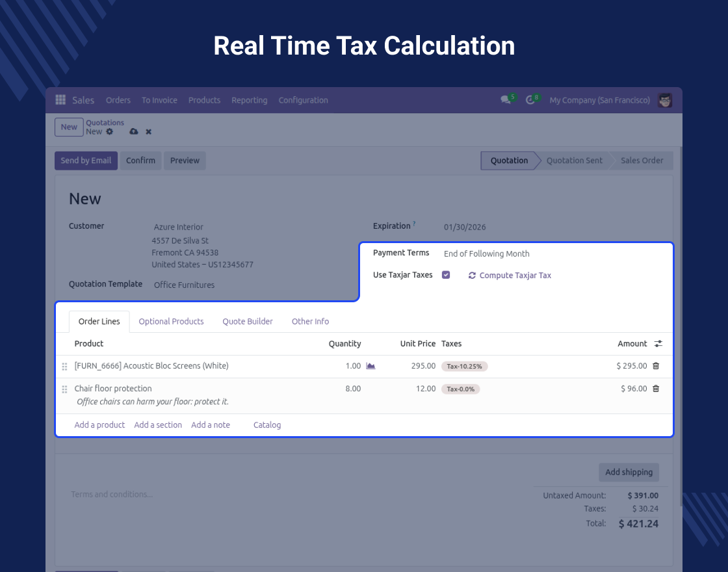Open the To Invoice menu
Screen dimensions: 728x572
[159, 100]
